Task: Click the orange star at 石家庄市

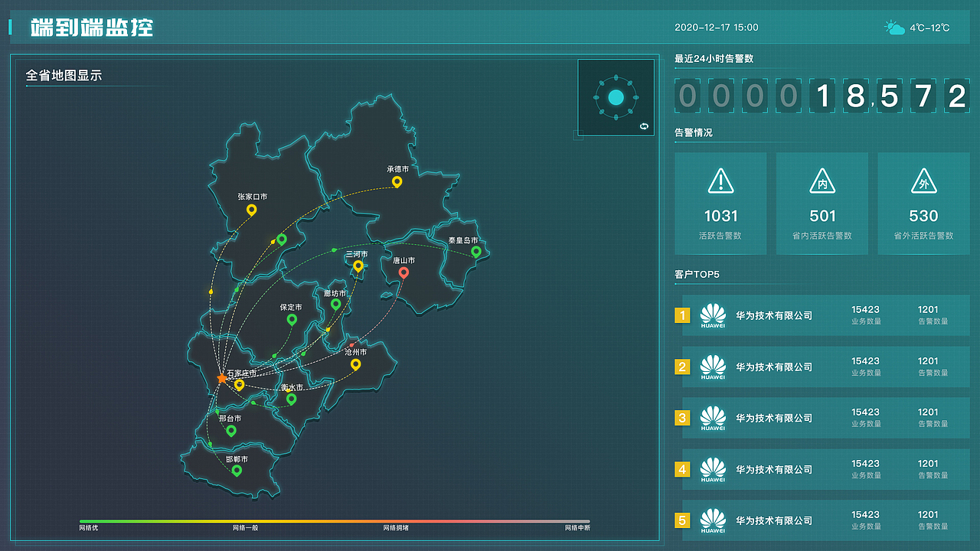Action: tap(222, 378)
